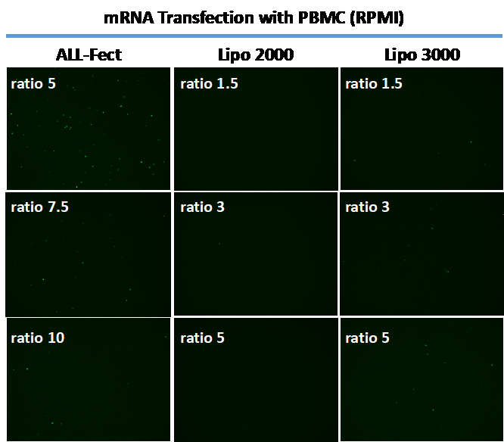Image resolution: width=504 pixels, height=442 pixels.
Task: Click the "ratio 3" label in the right column
Action: [x=367, y=207]
